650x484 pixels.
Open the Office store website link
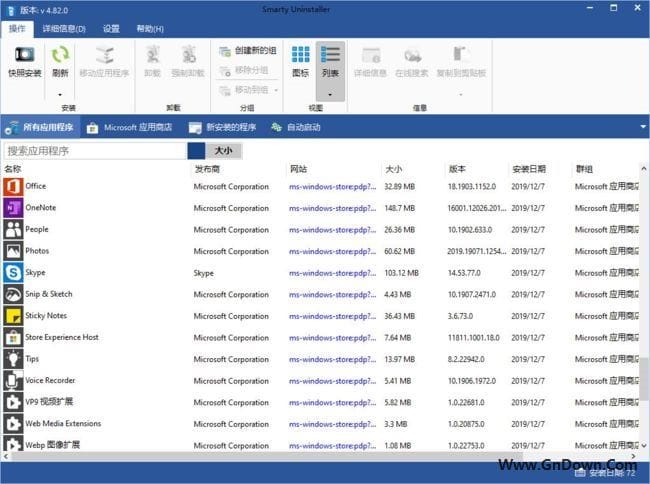click(x=332, y=187)
